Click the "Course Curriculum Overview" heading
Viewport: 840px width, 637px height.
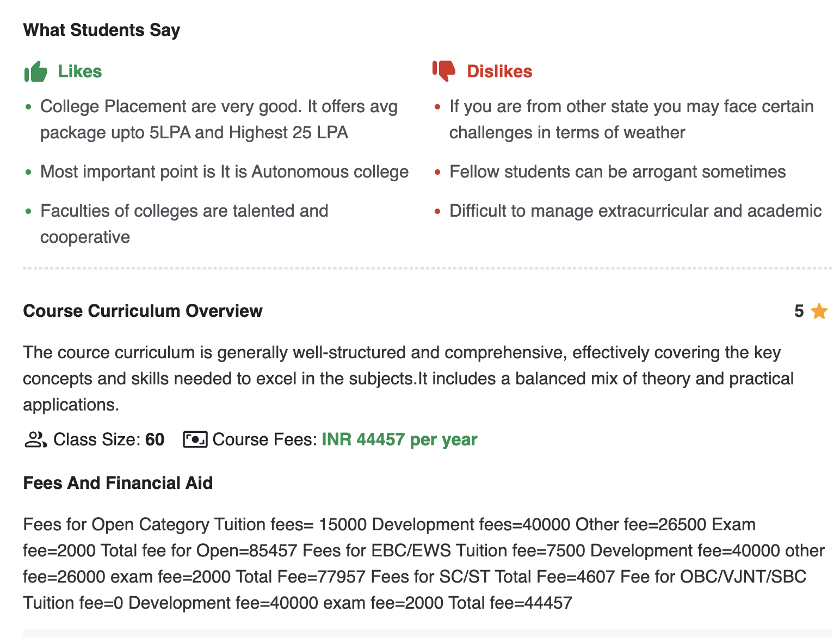pyautogui.click(x=143, y=311)
